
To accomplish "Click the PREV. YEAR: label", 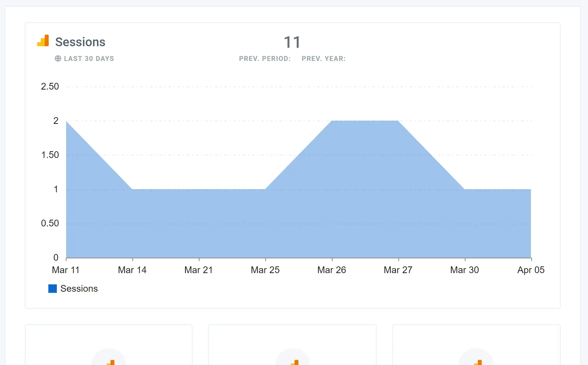I will click(324, 59).
